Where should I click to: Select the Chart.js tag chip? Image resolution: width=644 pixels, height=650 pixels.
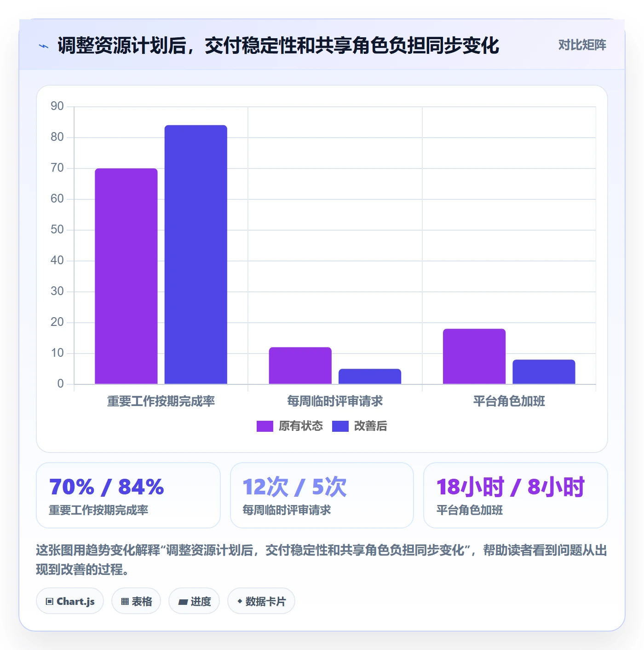coord(70,601)
